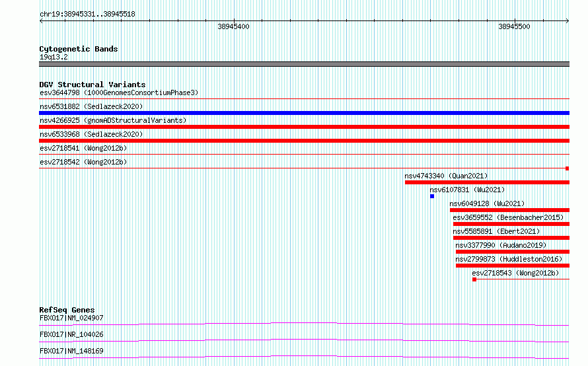Viewport: 588px width, 366px height.
Task: Click the left arrow end of the ruler
Action: 41,21
